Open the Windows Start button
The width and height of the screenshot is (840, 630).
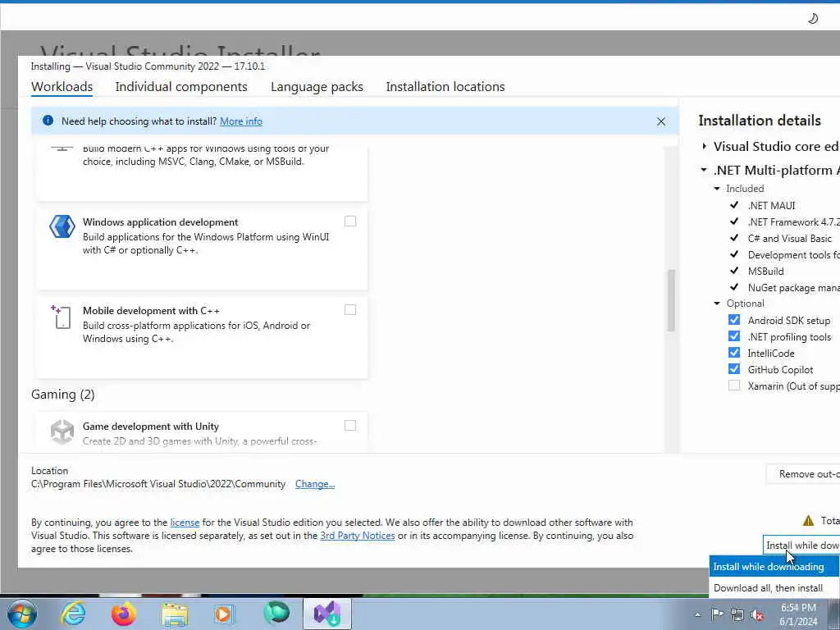tap(22, 614)
